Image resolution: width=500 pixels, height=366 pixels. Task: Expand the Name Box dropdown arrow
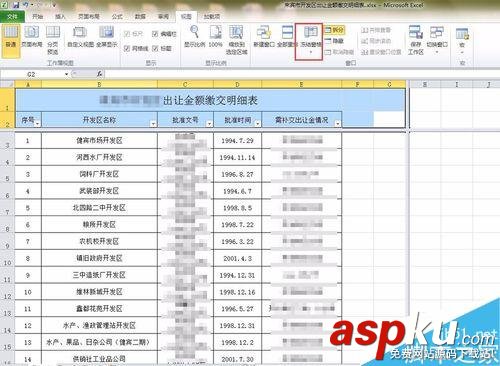pos(66,74)
